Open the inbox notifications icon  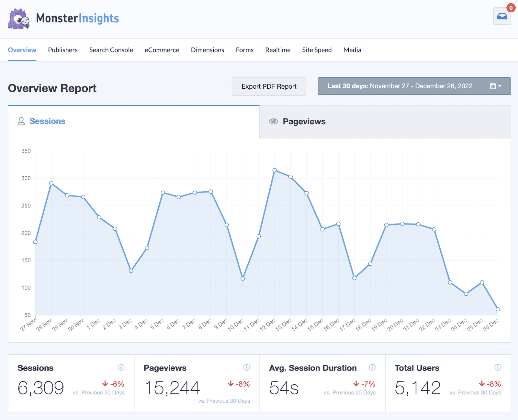502,17
